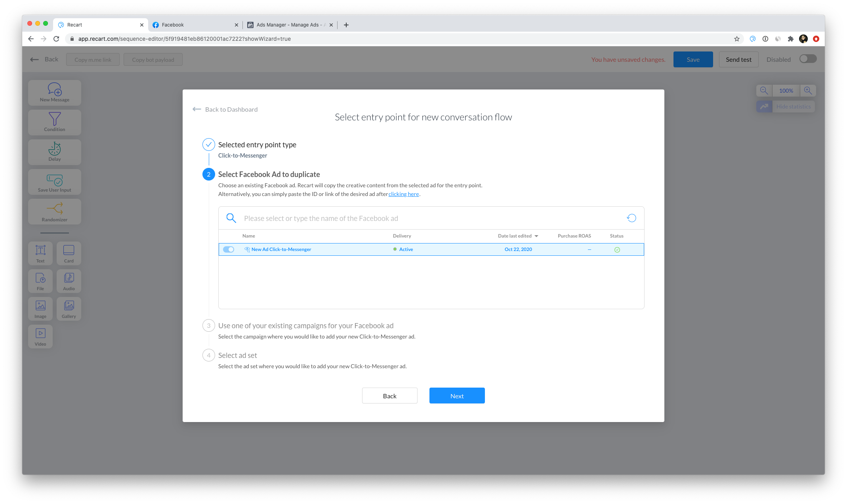
Task: Insert a File element
Action: click(x=40, y=281)
